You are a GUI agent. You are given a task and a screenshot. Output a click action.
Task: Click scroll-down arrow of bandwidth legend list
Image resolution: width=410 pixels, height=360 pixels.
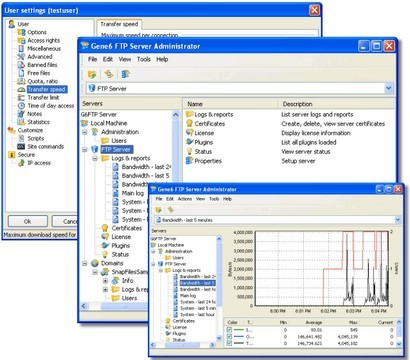(x=398, y=344)
